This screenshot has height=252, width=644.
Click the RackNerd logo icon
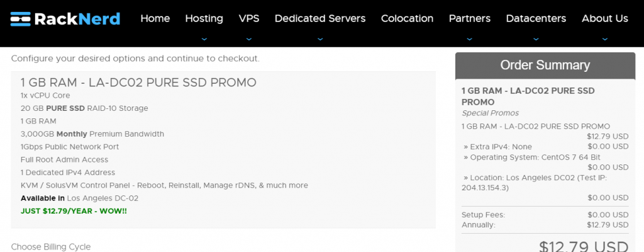21,19
